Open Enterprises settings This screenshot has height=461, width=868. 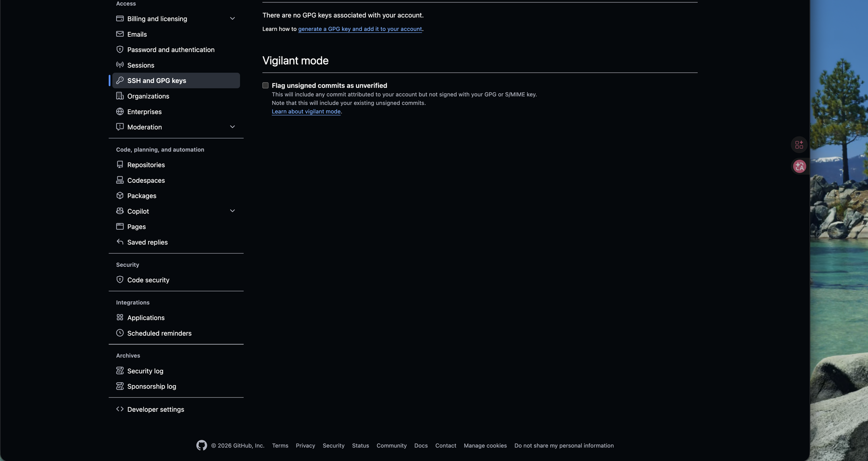pos(176,111)
